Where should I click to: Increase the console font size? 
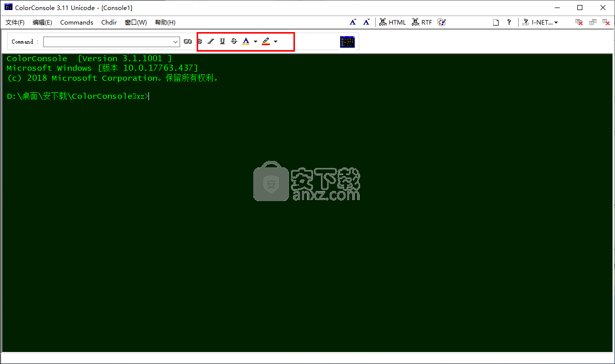(353, 22)
